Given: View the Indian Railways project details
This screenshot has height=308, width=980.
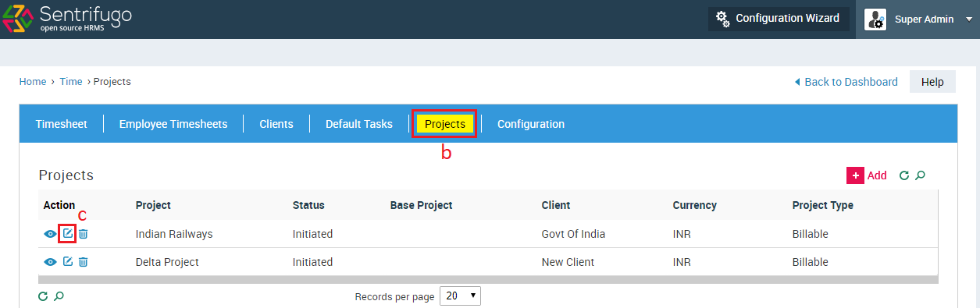Looking at the screenshot, I should 50,234.
